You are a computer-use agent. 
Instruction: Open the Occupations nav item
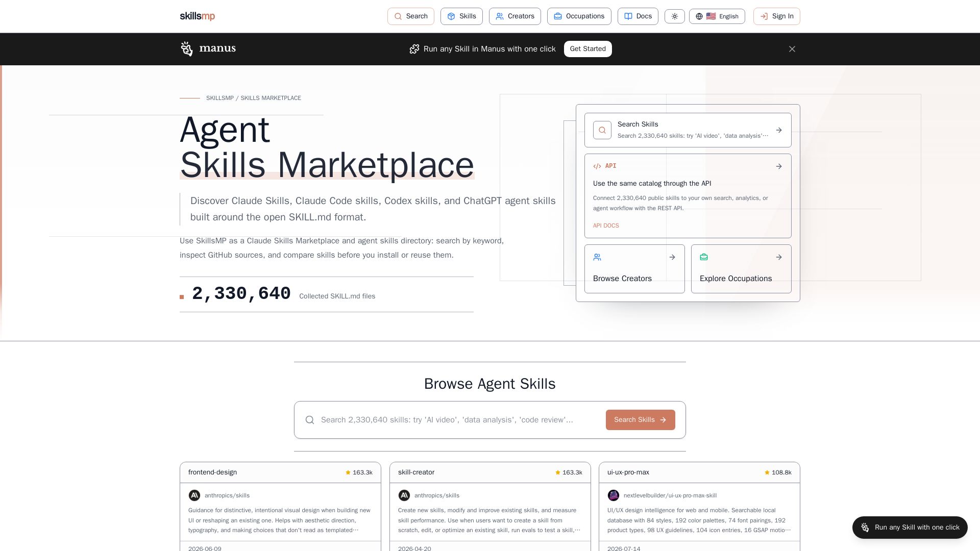[579, 16]
